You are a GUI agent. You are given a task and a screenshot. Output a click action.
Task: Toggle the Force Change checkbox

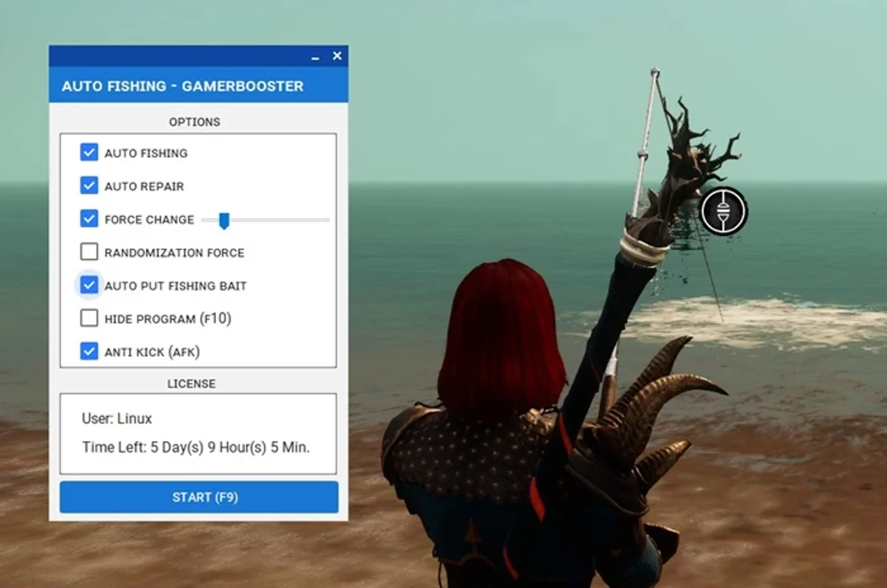(89, 218)
